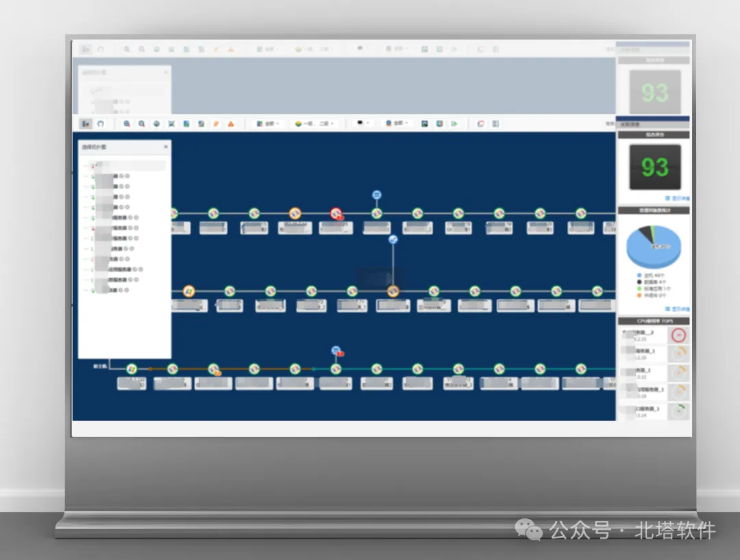Click the green export arrow toolbar icon
Screen dimensions: 740x560
[x=454, y=123]
